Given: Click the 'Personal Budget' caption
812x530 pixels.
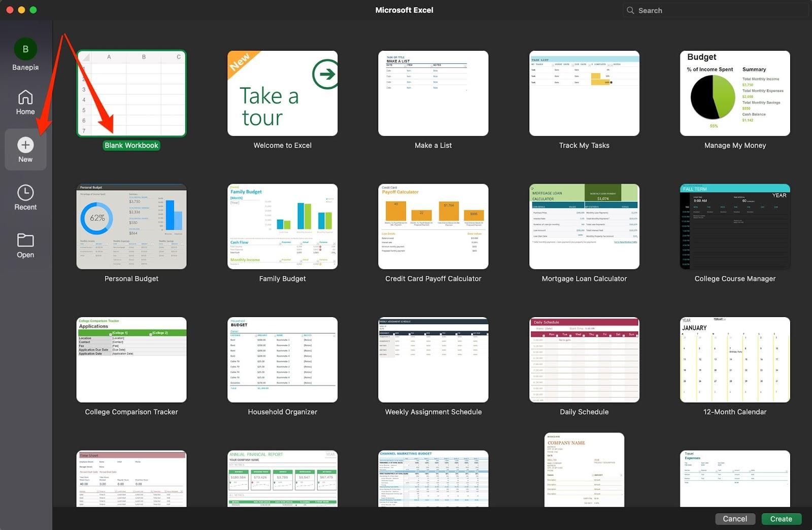Looking at the screenshot, I should [131, 279].
